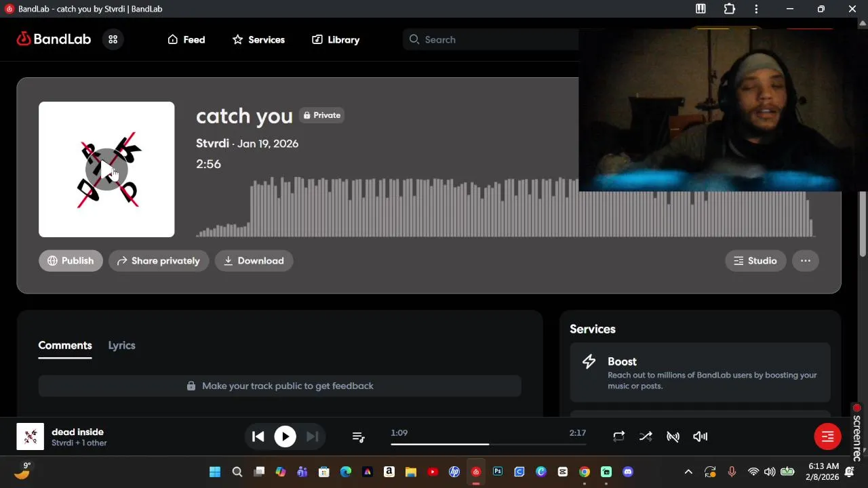Click Make your track public notice
The height and width of the screenshot is (488, 868).
279,386
